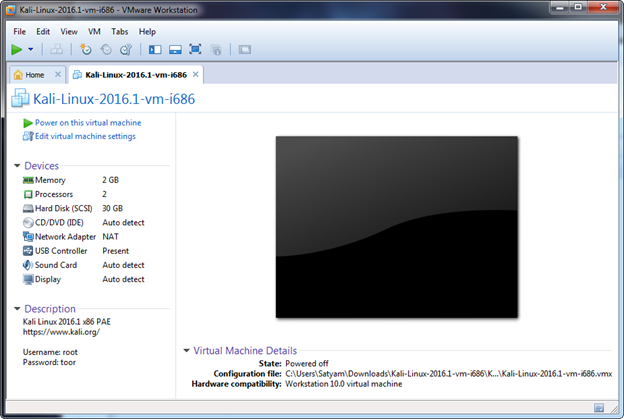Open the snapshot manager toolbar icon
The height and width of the screenshot is (419, 624).
point(125,49)
